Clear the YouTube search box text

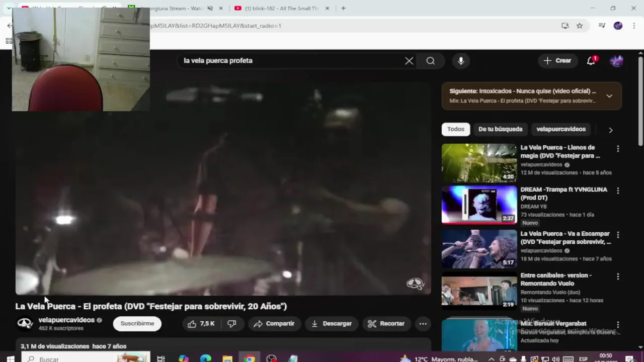pyautogui.click(x=409, y=61)
